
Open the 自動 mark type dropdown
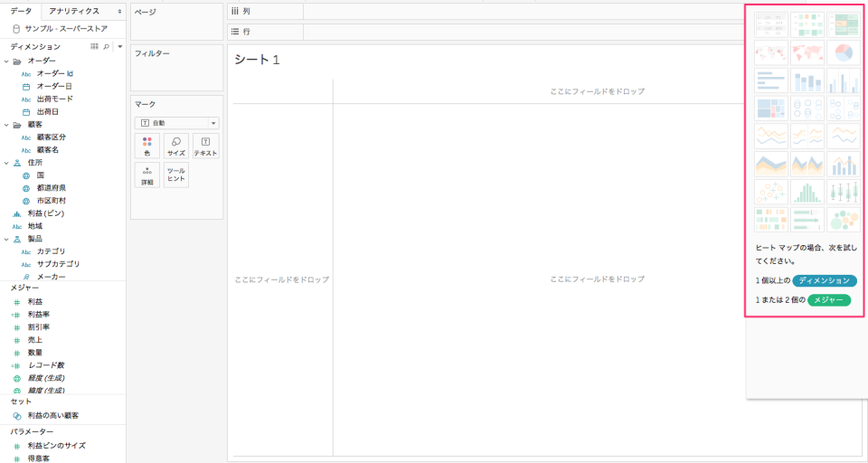[x=176, y=122]
